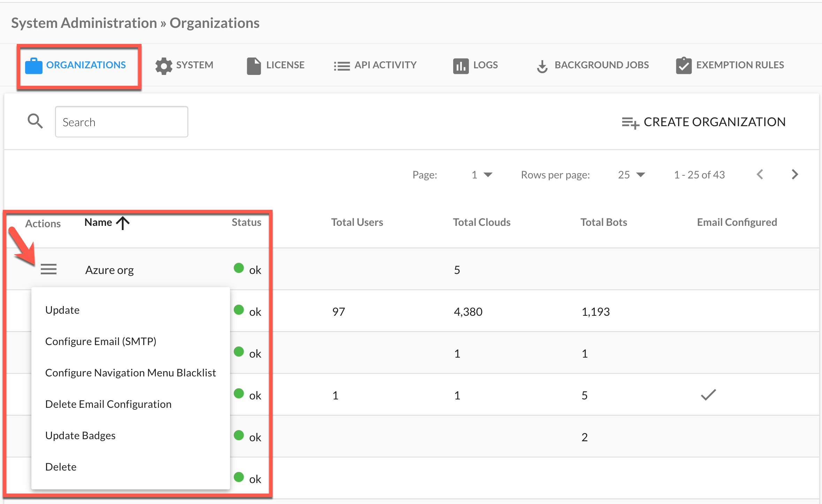Click the Background Jobs download icon
The image size is (822, 504).
pos(542,66)
